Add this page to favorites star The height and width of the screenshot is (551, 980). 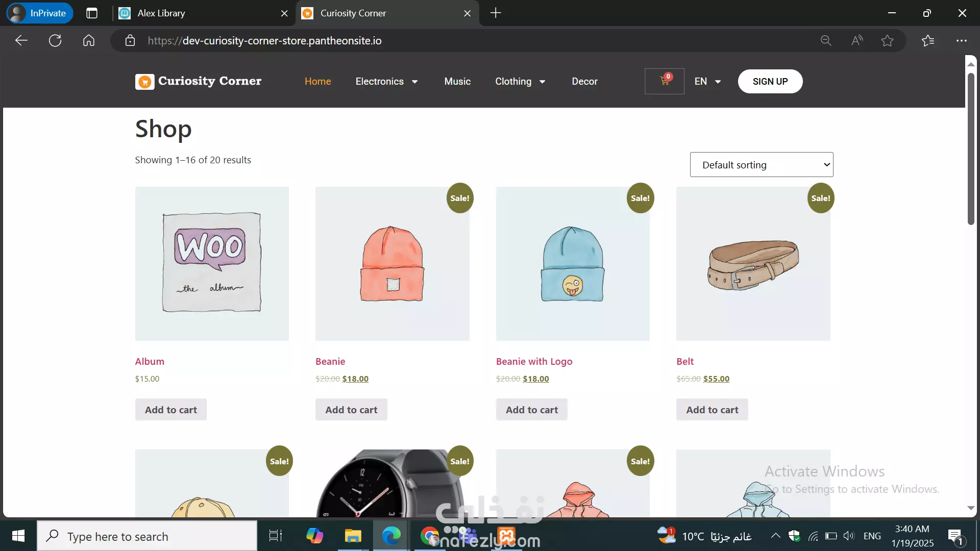coord(887,40)
